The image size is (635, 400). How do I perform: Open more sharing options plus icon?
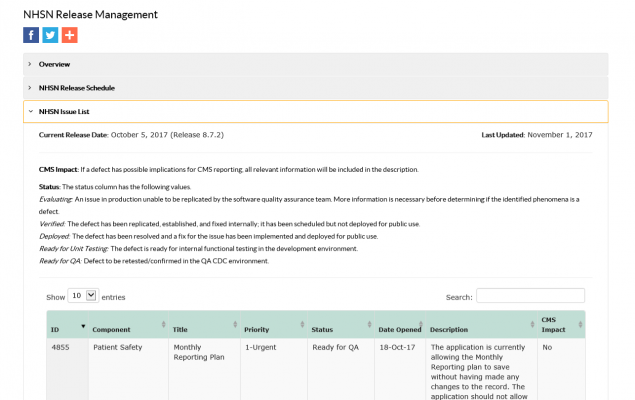(x=69, y=35)
